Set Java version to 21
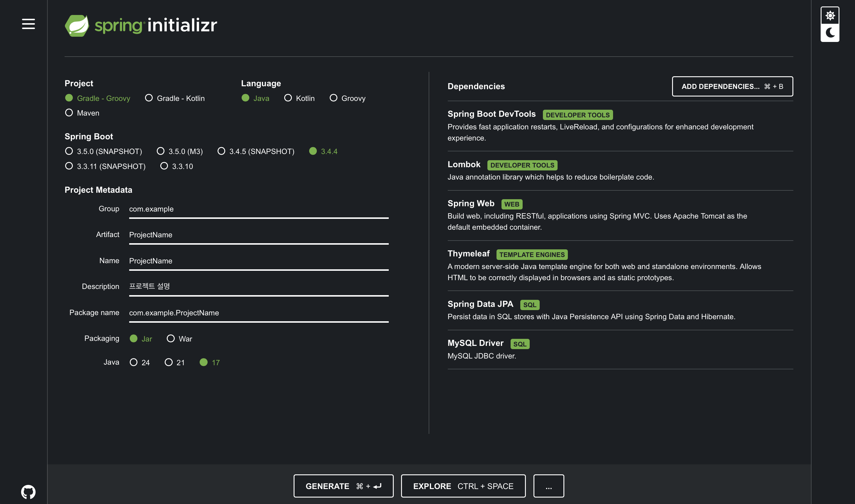The width and height of the screenshot is (855, 504). click(174, 362)
